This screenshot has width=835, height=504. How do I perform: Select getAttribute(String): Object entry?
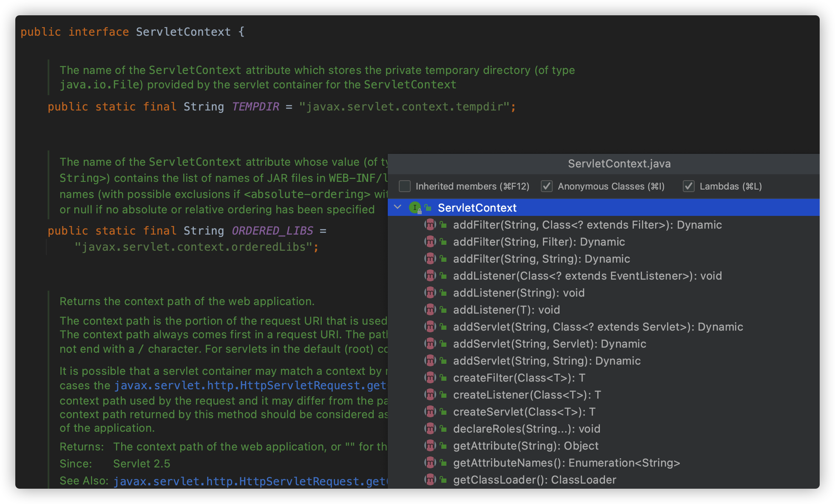[x=525, y=446]
